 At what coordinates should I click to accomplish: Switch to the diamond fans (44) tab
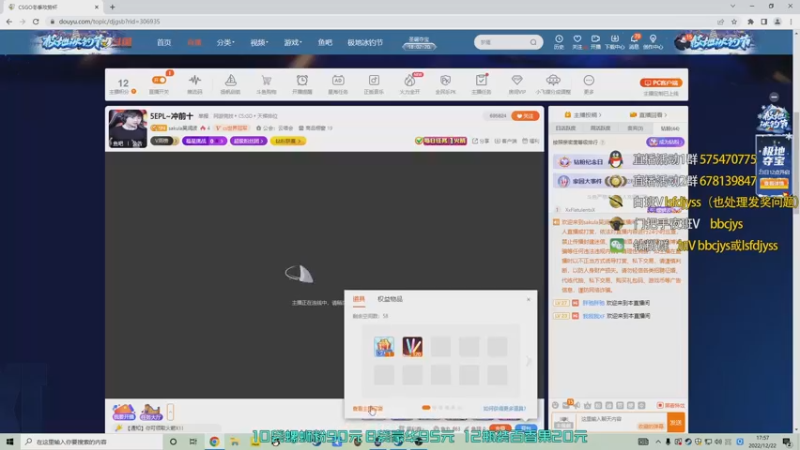click(669, 129)
